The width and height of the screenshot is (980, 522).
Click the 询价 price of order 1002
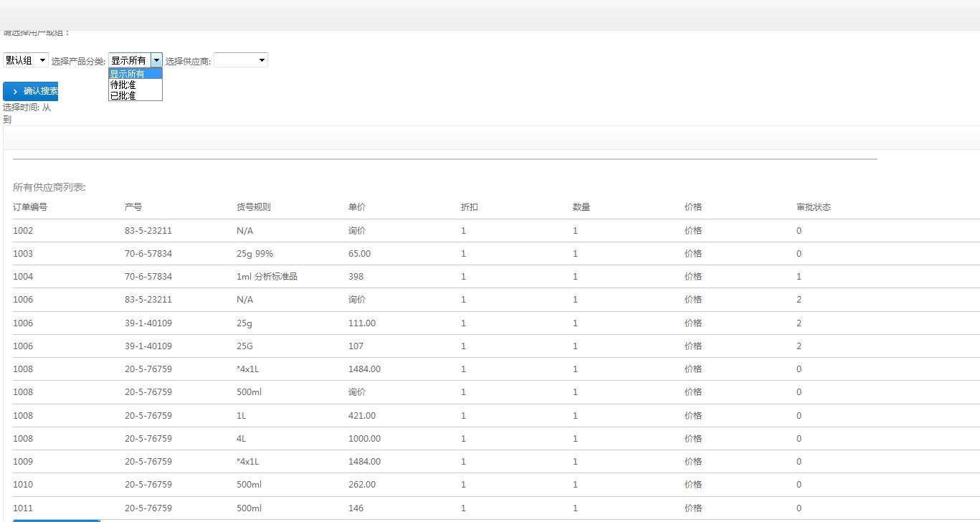coord(357,231)
